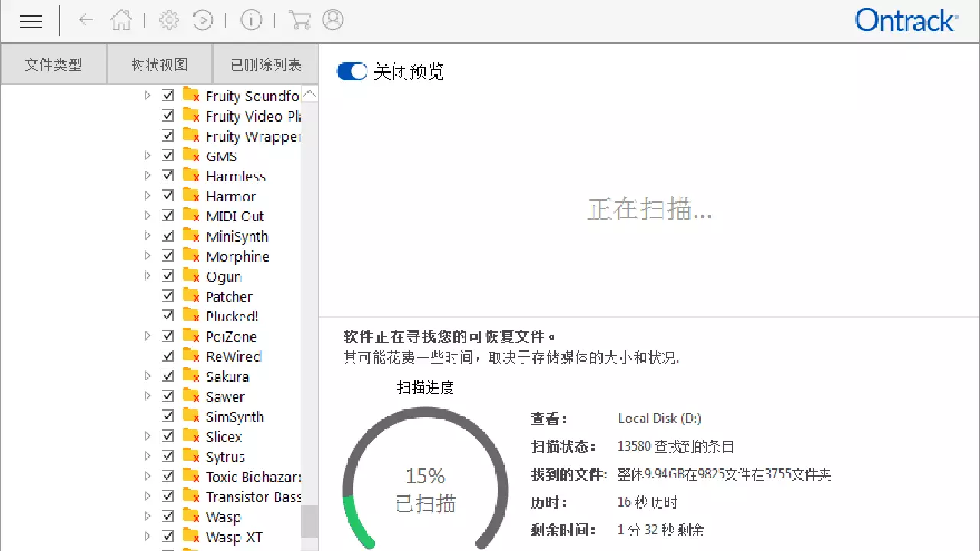
Task: Expand the PoiZone folder tree node
Action: (x=147, y=336)
